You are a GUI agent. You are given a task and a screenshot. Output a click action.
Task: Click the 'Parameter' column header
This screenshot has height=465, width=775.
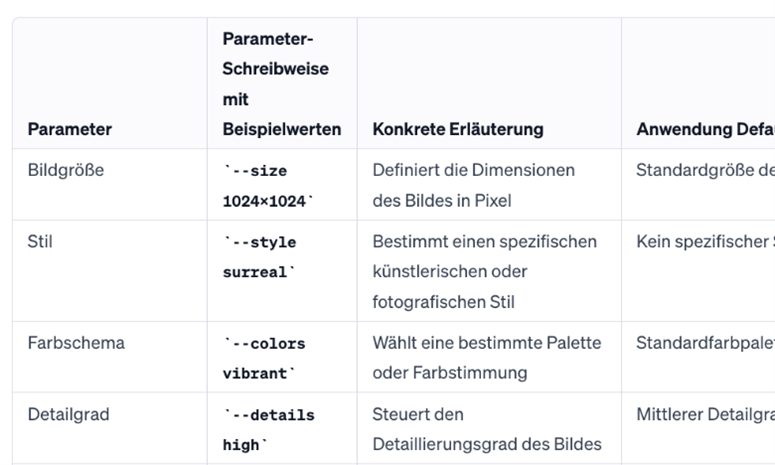point(69,129)
